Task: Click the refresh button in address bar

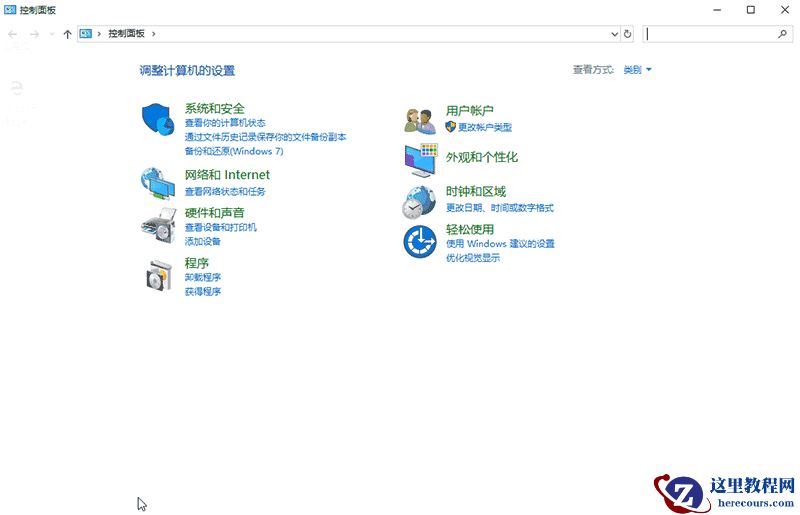Action: 628,34
